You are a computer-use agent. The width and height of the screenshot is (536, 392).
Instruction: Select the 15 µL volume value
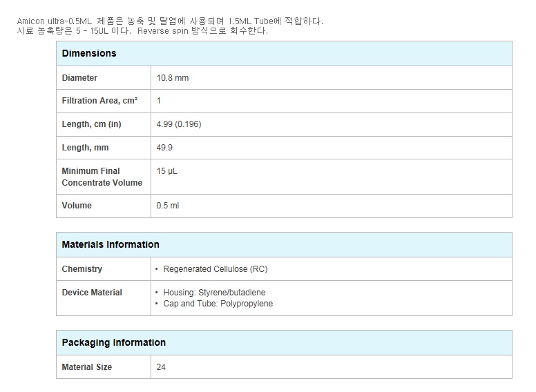(x=167, y=171)
